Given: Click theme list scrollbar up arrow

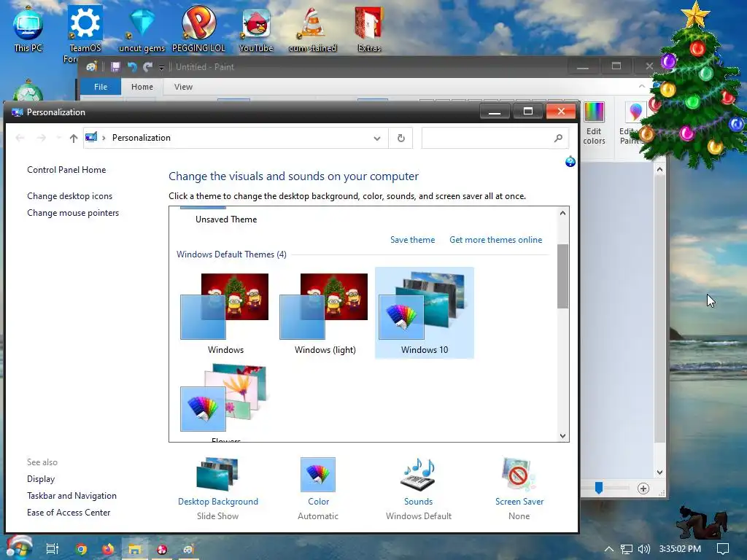Looking at the screenshot, I should point(562,214).
